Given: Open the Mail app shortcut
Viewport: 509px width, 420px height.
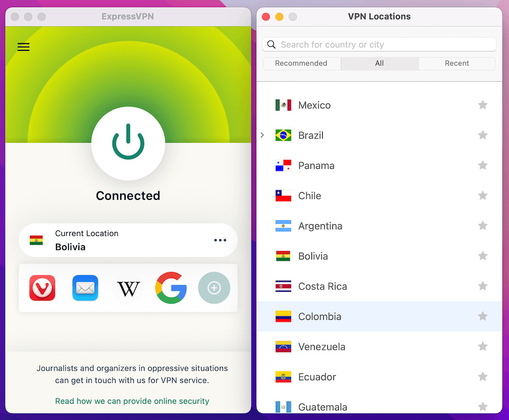Looking at the screenshot, I should (x=86, y=288).
